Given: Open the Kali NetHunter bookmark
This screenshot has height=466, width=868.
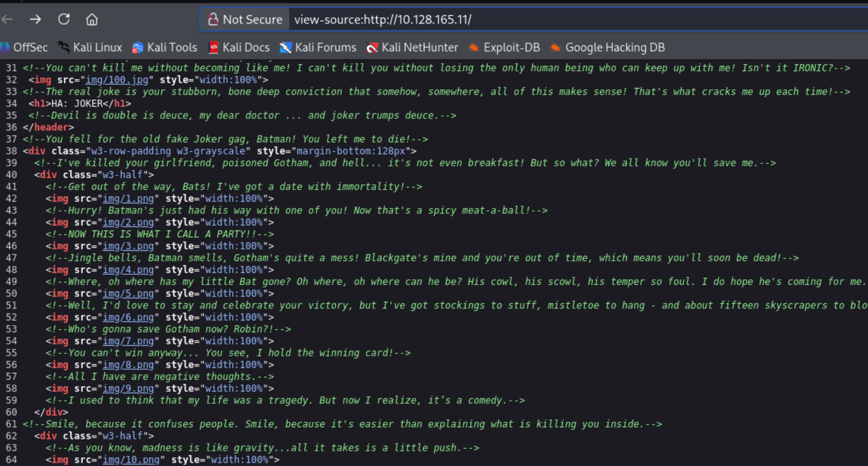Looking at the screenshot, I should coord(412,47).
